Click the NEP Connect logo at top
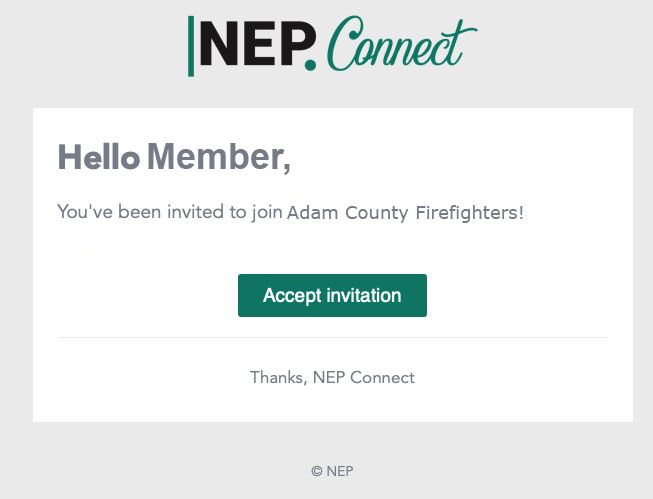 pos(332,46)
